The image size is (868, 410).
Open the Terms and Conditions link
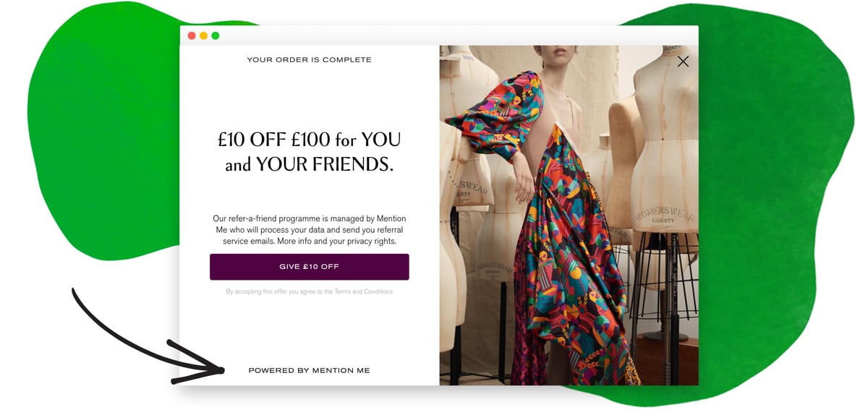[363, 292]
